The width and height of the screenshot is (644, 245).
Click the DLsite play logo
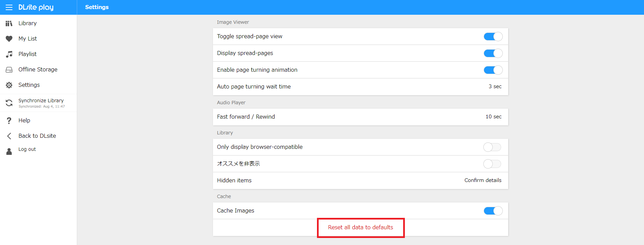(36, 7)
